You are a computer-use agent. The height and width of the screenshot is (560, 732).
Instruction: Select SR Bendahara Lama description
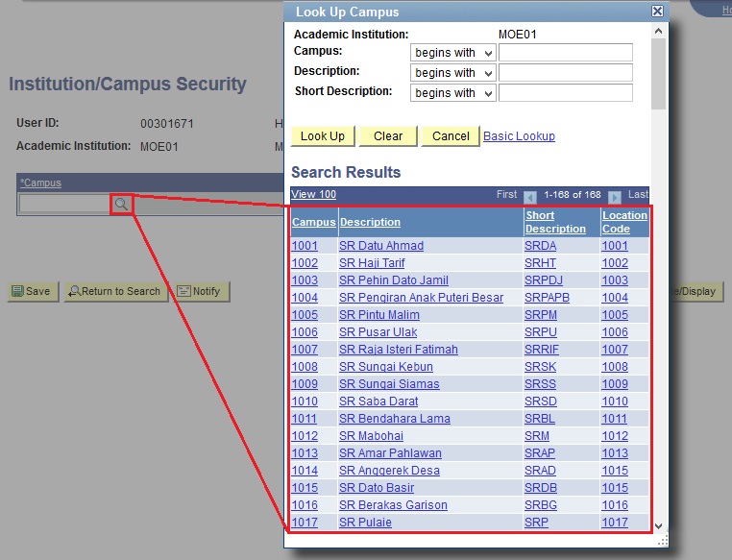click(x=395, y=419)
